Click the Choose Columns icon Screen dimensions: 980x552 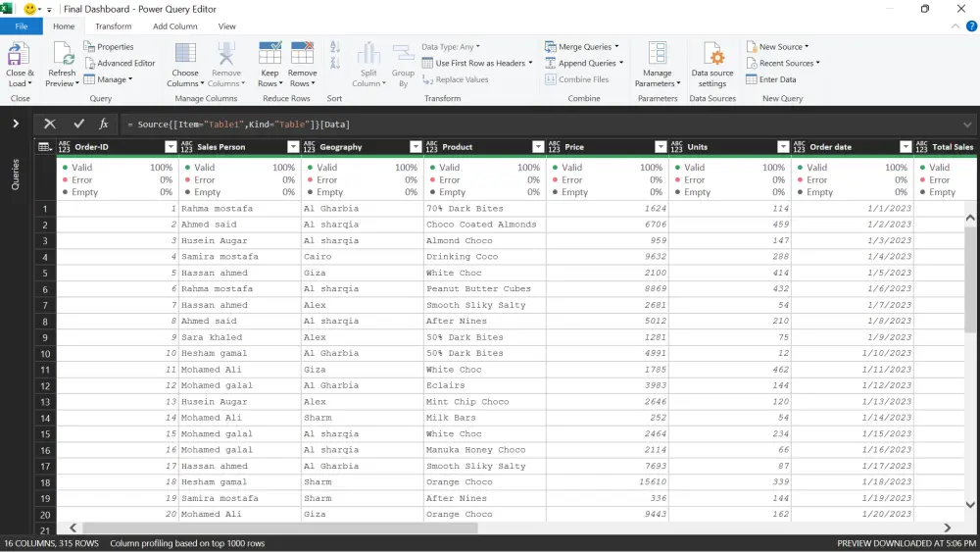click(185, 54)
